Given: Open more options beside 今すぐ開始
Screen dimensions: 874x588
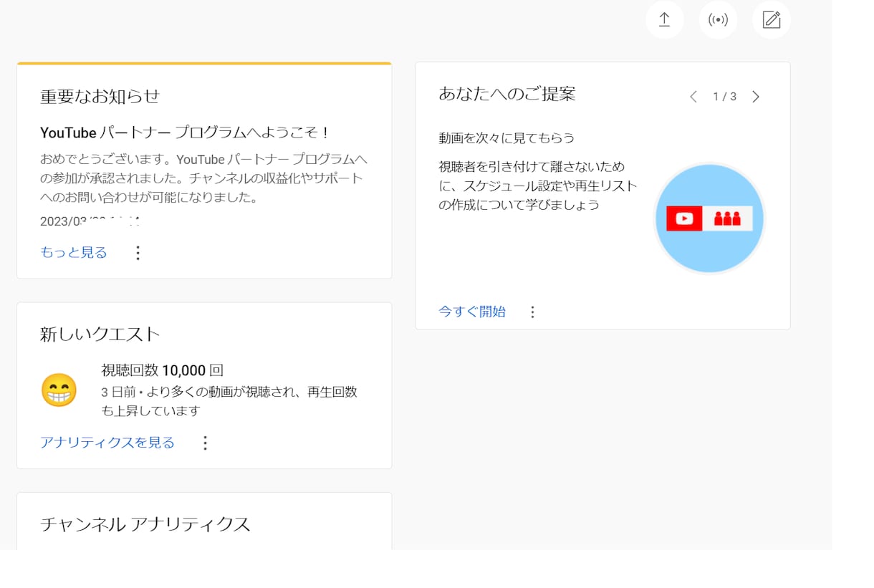Looking at the screenshot, I should [x=532, y=312].
